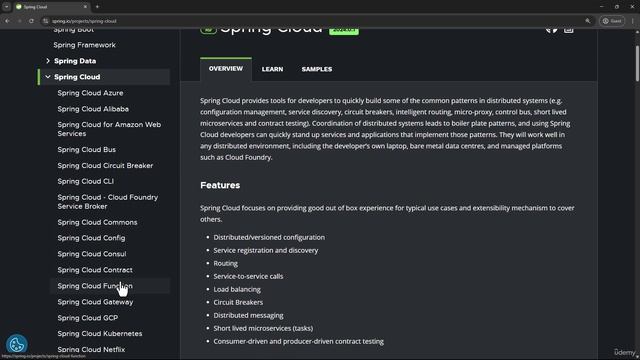Click 'Short lived microservices (tasks)' bullet
The height and width of the screenshot is (360, 640).
(x=263, y=328)
